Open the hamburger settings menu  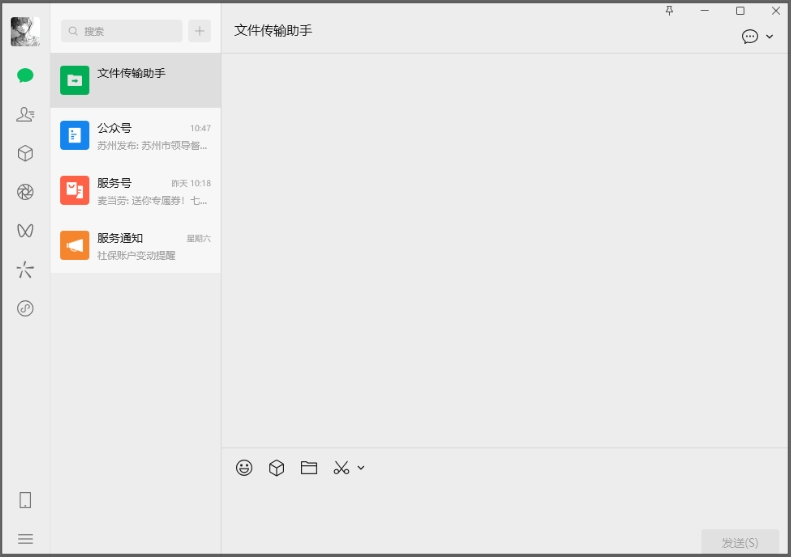tap(25, 539)
